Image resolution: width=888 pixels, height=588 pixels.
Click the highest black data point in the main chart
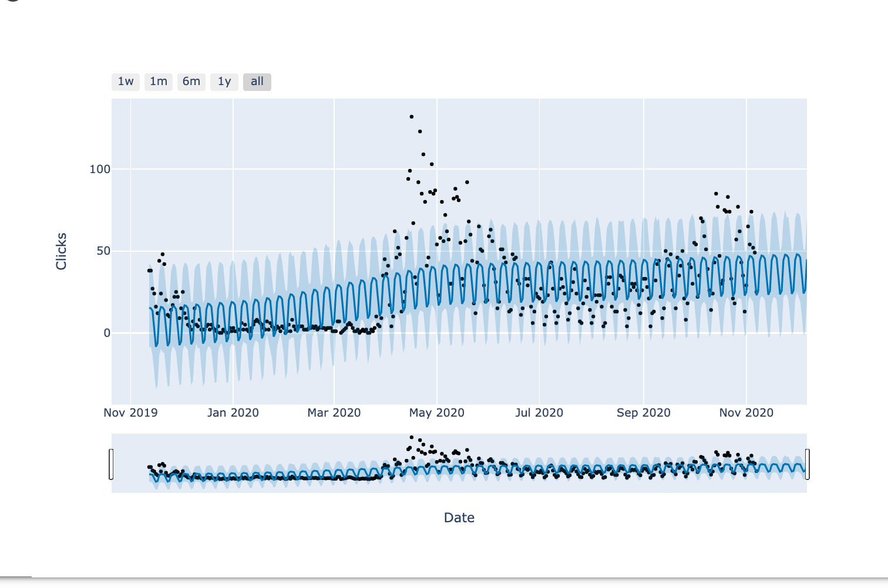tap(412, 117)
